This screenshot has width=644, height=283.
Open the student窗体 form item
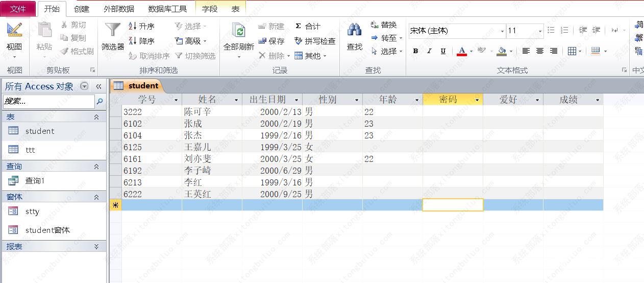pos(54,230)
